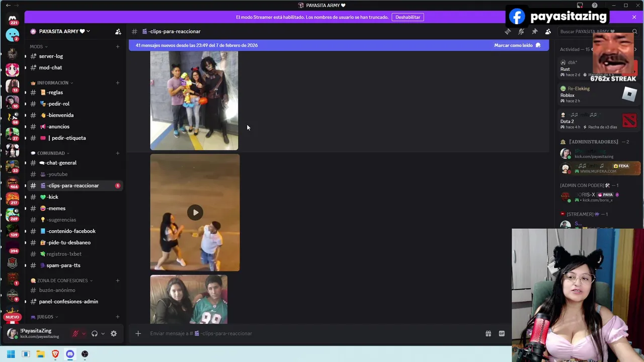This screenshot has height=362, width=644.
Task: Toggle headphones deafen in user panel
Action: [x=95, y=333]
